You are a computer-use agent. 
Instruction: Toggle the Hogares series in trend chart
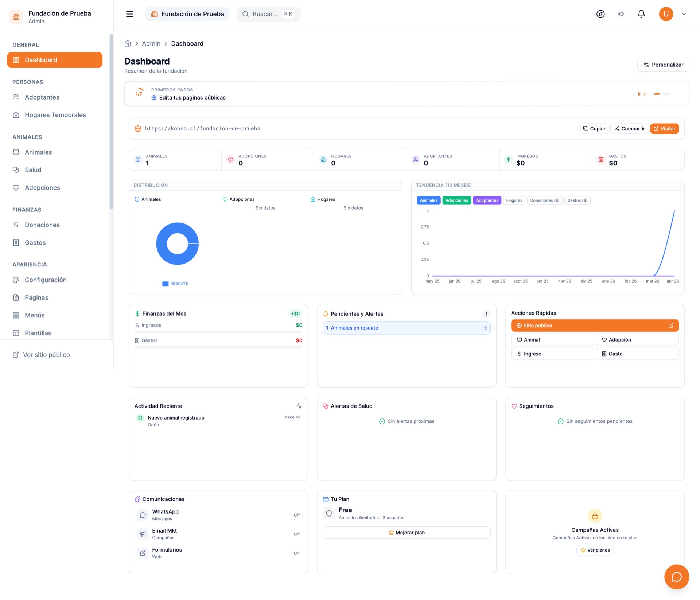tap(514, 200)
